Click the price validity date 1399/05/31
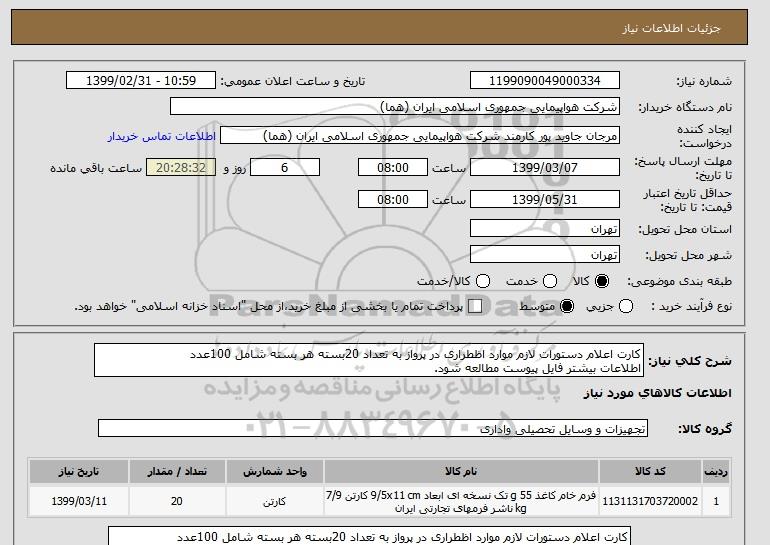The image size is (770, 545). pos(545,199)
